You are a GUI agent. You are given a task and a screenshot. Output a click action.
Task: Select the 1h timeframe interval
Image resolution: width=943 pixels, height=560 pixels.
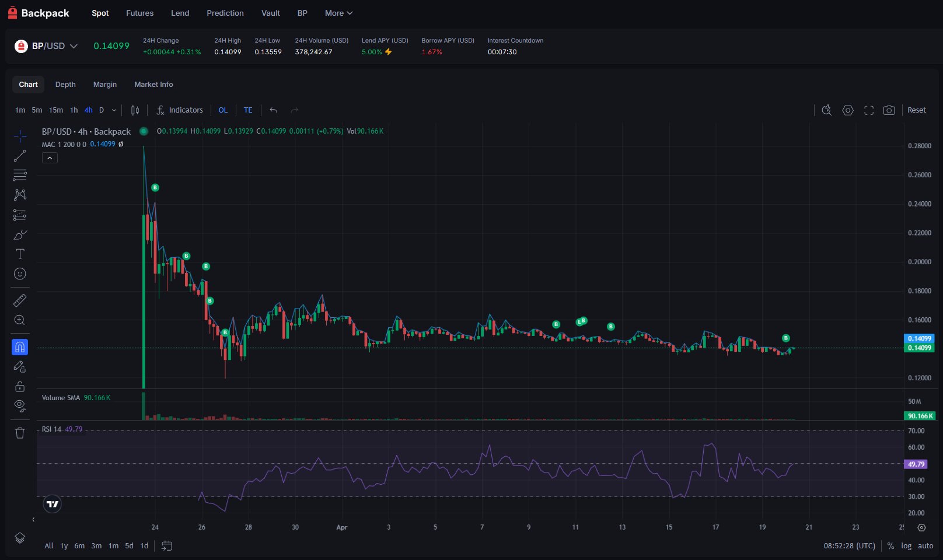(x=74, y=110)
